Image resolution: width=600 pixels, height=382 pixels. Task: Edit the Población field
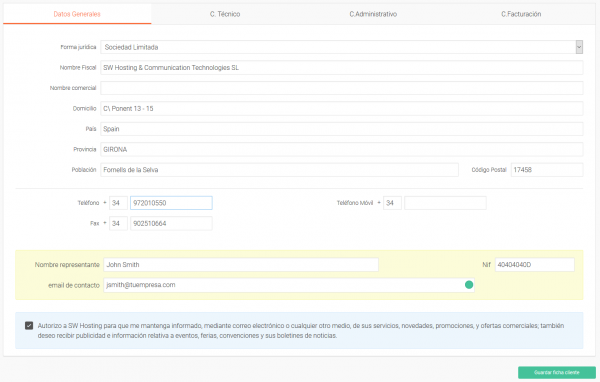pyautogui.click(x=279, y=170)
